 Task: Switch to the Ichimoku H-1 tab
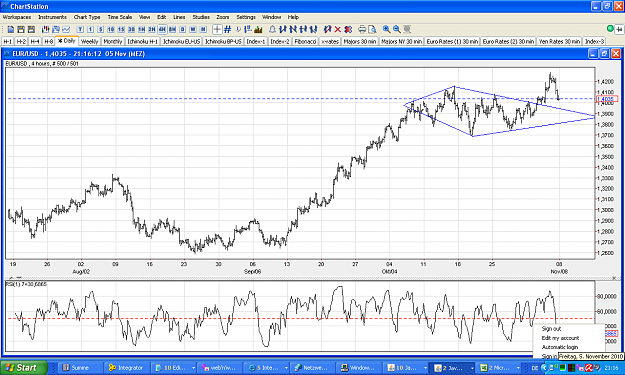(x=143, y=41)
